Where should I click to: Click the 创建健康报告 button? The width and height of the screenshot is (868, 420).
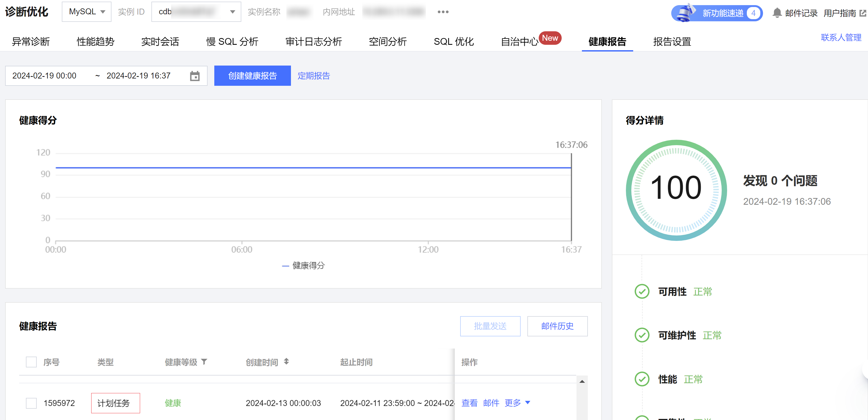click(252, 76)
